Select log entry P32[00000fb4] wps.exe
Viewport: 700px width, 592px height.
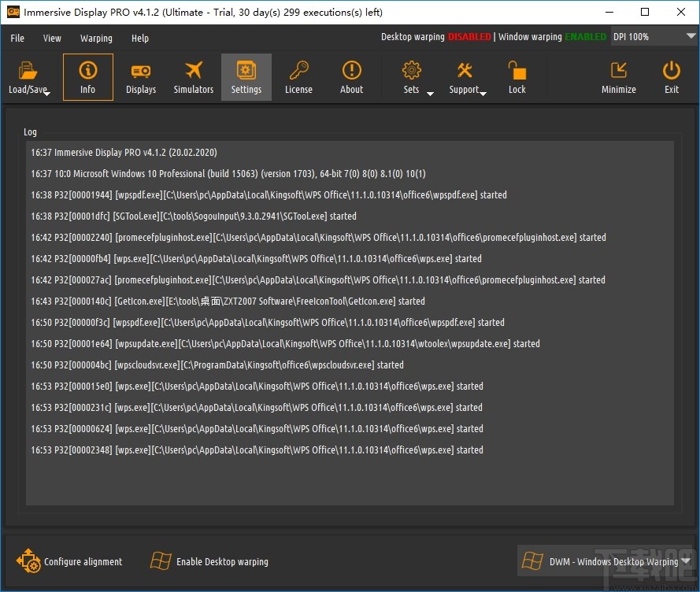tap(256, 259)
